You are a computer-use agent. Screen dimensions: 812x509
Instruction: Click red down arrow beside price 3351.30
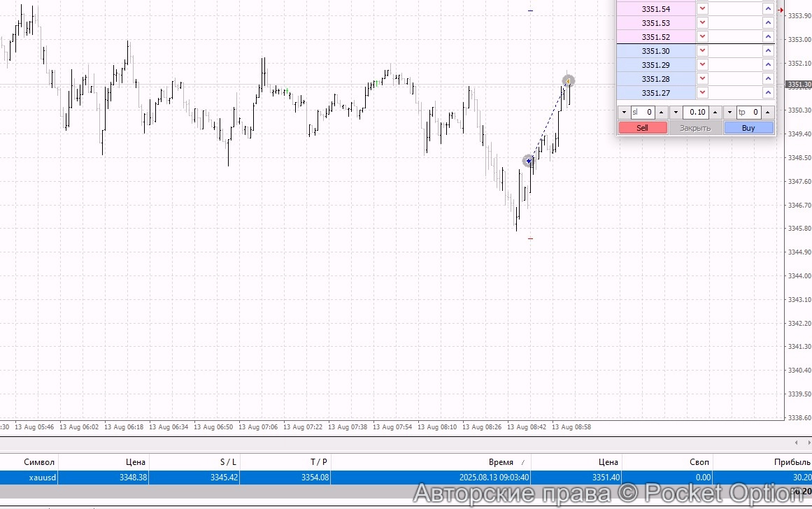(703, 51)
